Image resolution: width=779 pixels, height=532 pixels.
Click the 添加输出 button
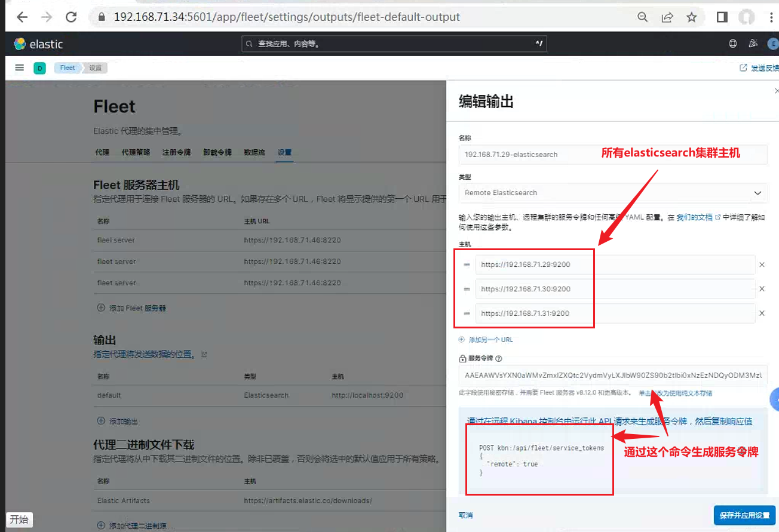[x=118, y=421]
